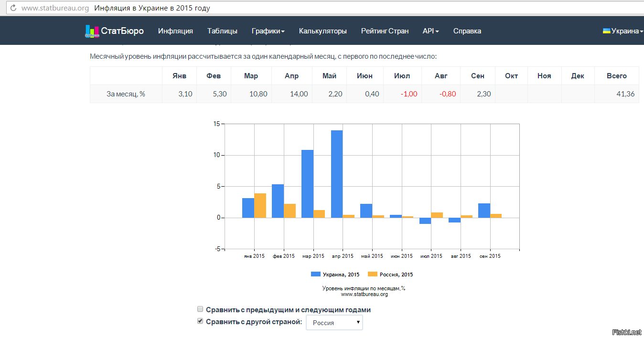Click the Мар column header
The height and width of the screenshot is (338, 644).
pyautogui.click(x=251, y=76)
